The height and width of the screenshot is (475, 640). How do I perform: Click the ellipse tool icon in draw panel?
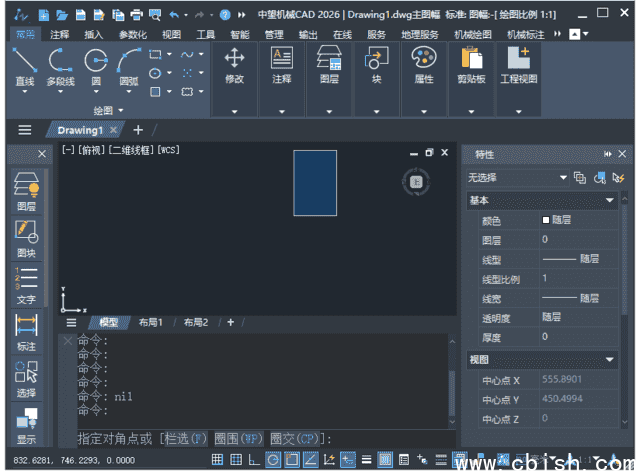[x=155, y=73]
